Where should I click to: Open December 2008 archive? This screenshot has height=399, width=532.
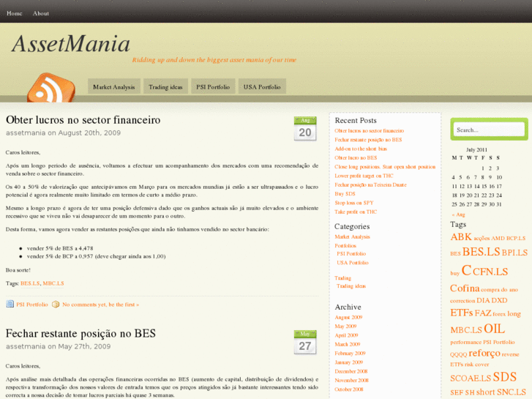coord(351,371)
